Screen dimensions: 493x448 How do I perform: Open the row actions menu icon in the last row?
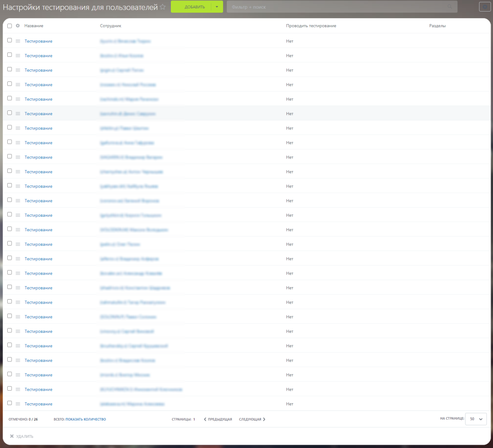[x=18, y=404]
